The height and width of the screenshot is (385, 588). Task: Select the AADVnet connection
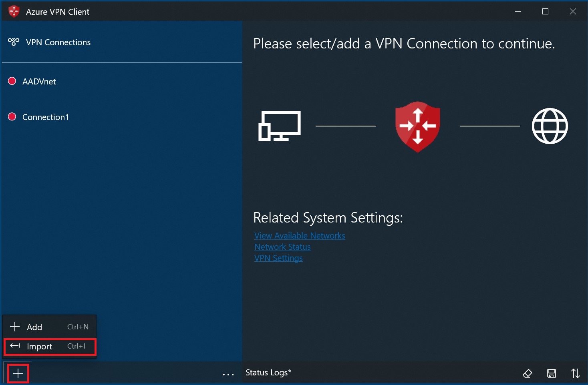(122, 81)
